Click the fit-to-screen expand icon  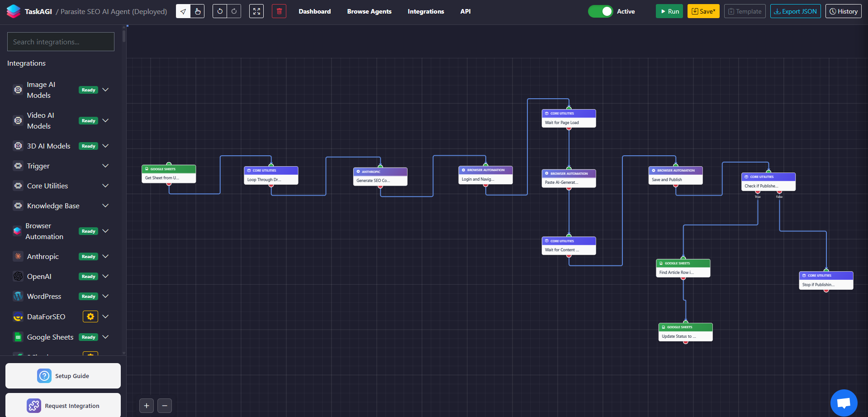point(256,11)
